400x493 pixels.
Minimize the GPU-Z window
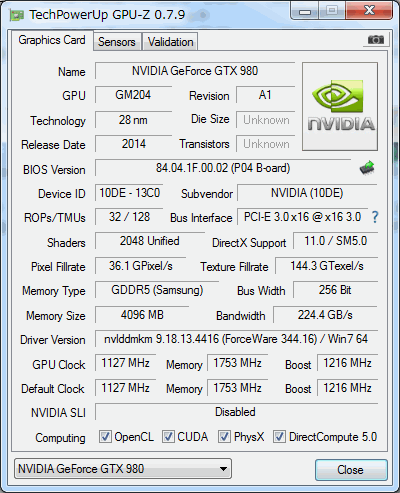click(305, 11)
